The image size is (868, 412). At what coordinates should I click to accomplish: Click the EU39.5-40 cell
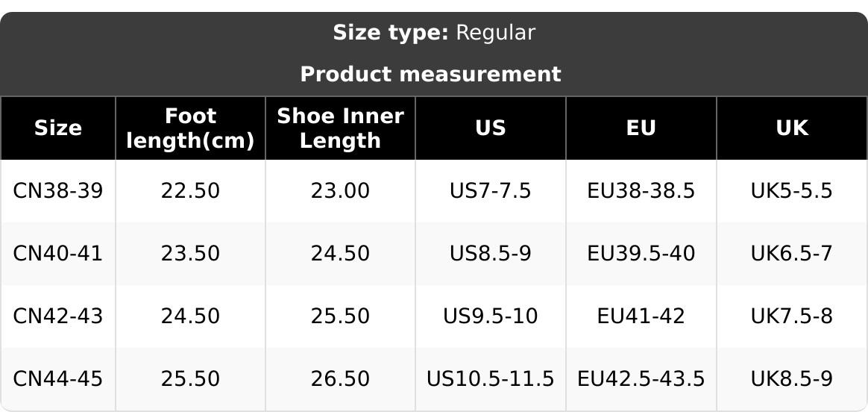[x=641, y=254]
